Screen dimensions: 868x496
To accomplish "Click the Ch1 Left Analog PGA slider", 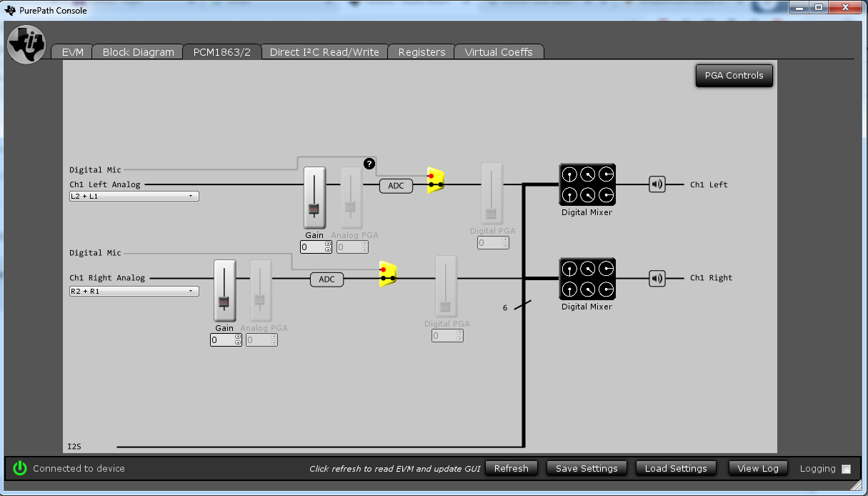I will point(350,198).
